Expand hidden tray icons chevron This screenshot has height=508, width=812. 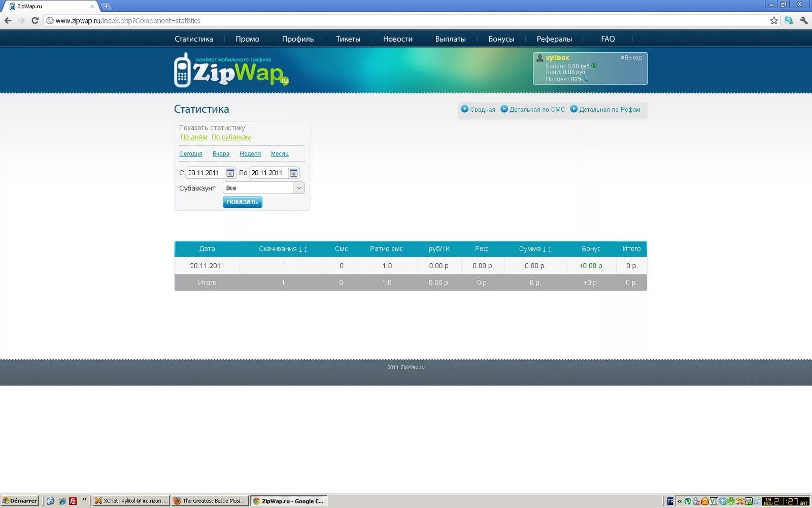(x=680, y=501)
